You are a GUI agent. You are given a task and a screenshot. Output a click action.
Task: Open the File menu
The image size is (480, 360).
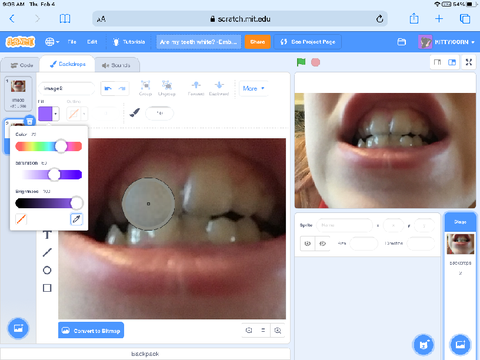click(72, 42)
